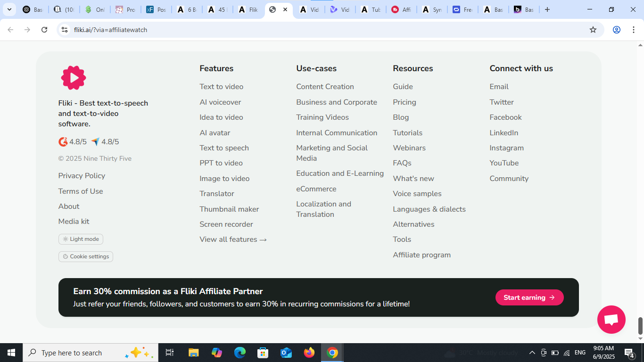Open the Copilot icon on the taskbar
644x362 pixels.
coord(217,353)
